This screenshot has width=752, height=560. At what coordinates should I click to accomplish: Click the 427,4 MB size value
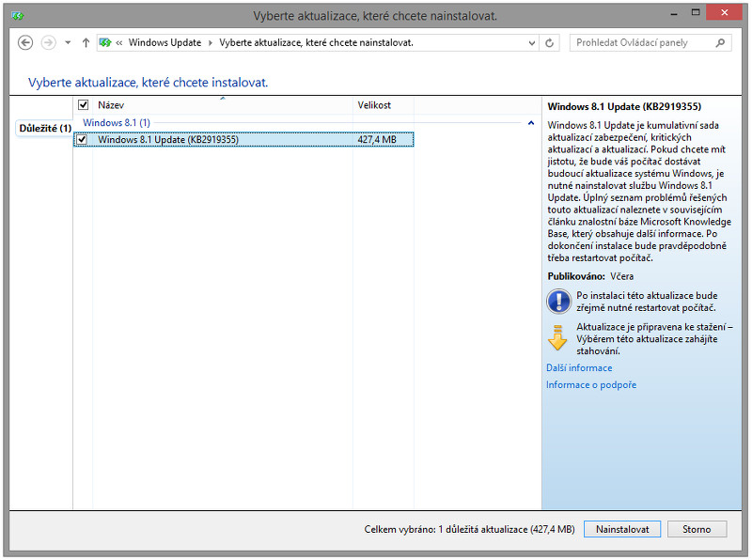[377, 139]
